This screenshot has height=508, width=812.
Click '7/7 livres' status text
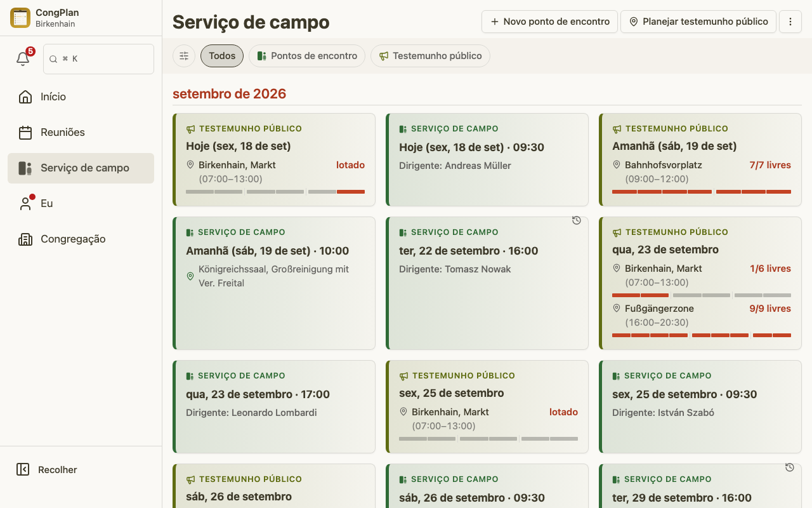(x=770, y=165)
